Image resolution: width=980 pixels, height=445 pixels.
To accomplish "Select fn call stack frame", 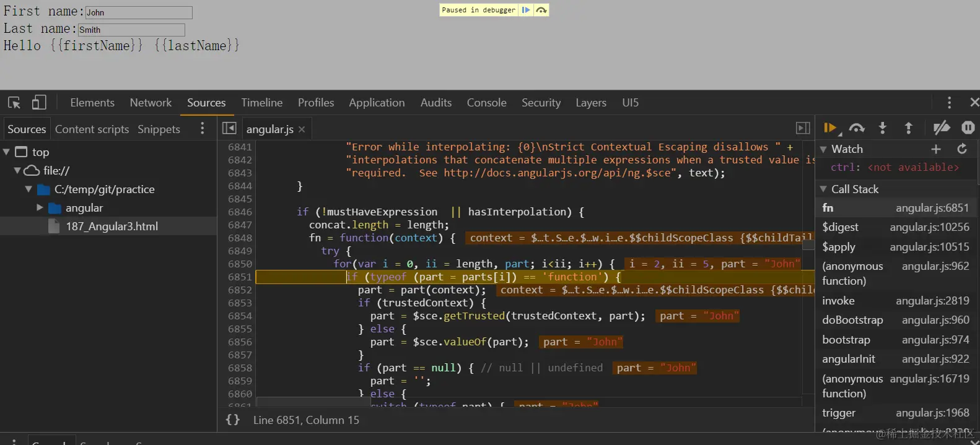I will pos(896,208).
